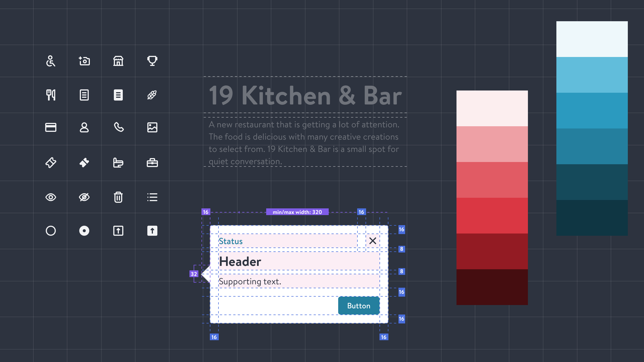Select the filled radio dot icon
The image size is (644, 362).
[84, 231]
